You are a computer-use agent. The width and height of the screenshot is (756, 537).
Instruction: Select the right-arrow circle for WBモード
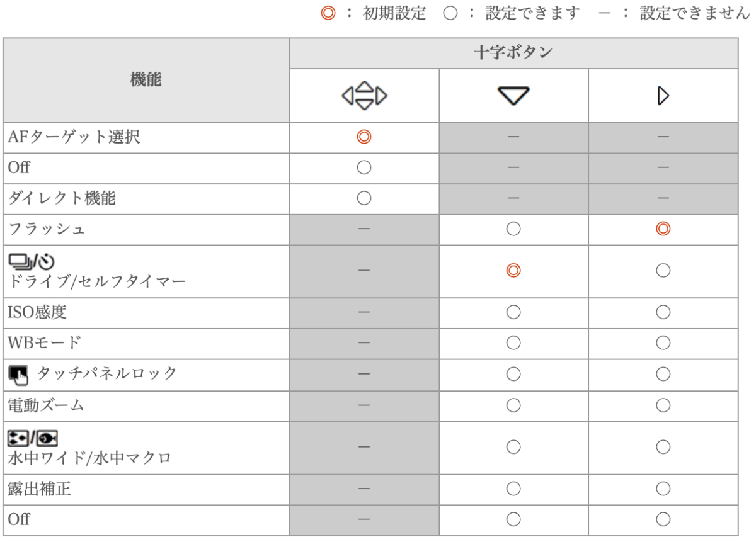click(x=663, y=343)
